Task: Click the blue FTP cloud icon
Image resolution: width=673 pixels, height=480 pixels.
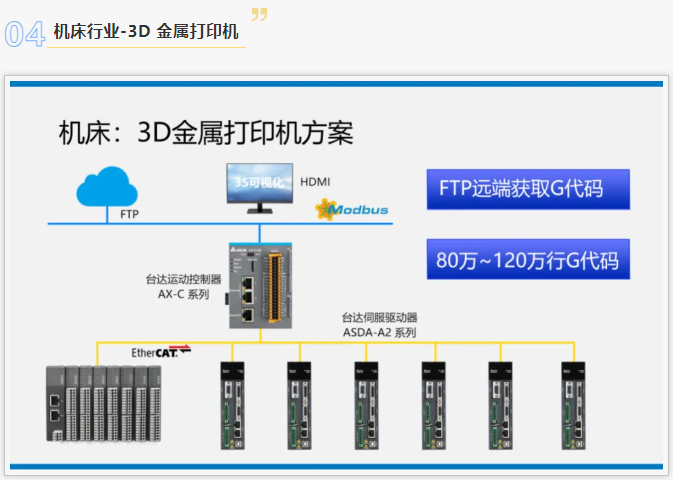Action: 107,187
